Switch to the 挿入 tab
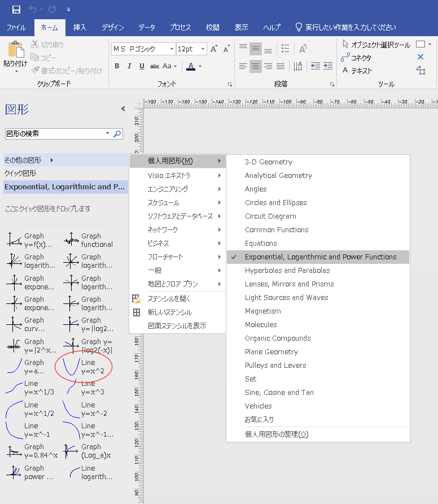The width and height of the screenshot is (438, 504). 80,28
